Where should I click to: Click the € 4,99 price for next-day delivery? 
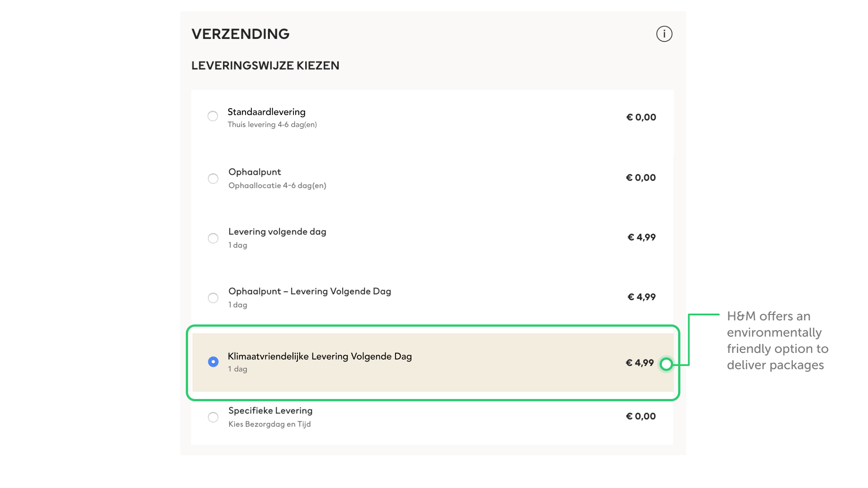coord(642,237)
